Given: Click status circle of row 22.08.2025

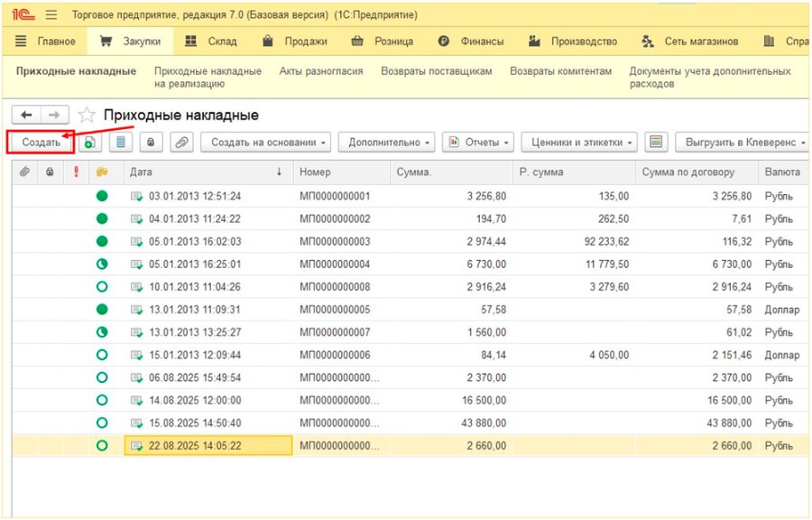Looking at the screenshot, I should pyautogui.click(x=102, y=445).
